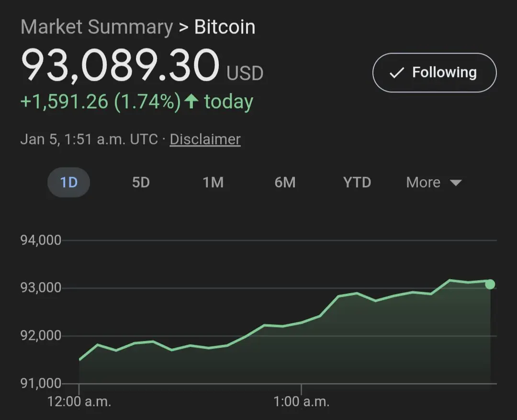The width and height of the screenshot is (517, 420).
Task: Toggle the Following button for Bitcoin
Action: point(434,73)
